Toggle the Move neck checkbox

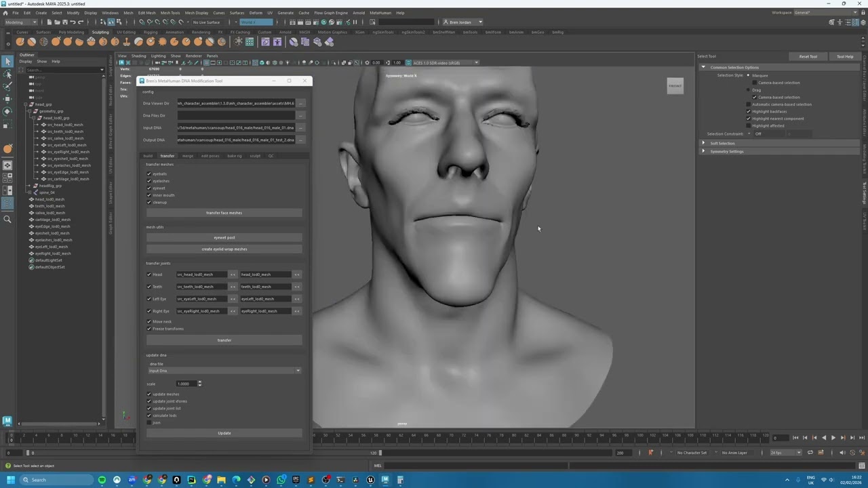click(149, 322)
